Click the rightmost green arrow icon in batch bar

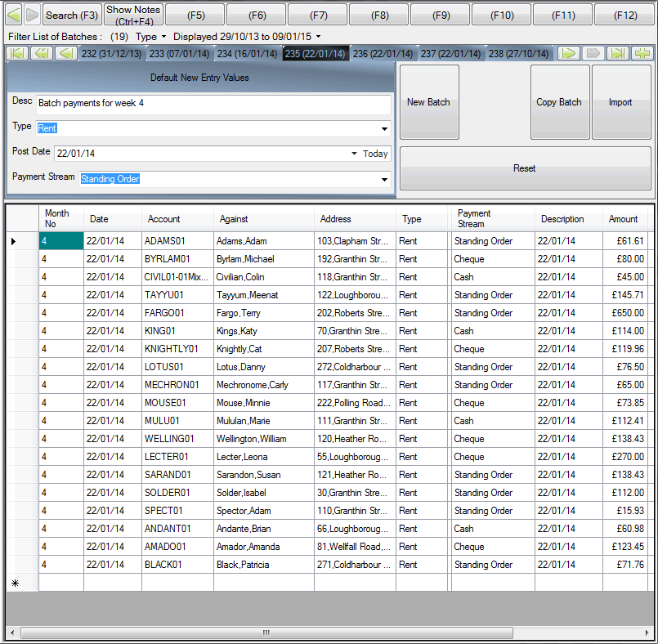coord(642,53)
